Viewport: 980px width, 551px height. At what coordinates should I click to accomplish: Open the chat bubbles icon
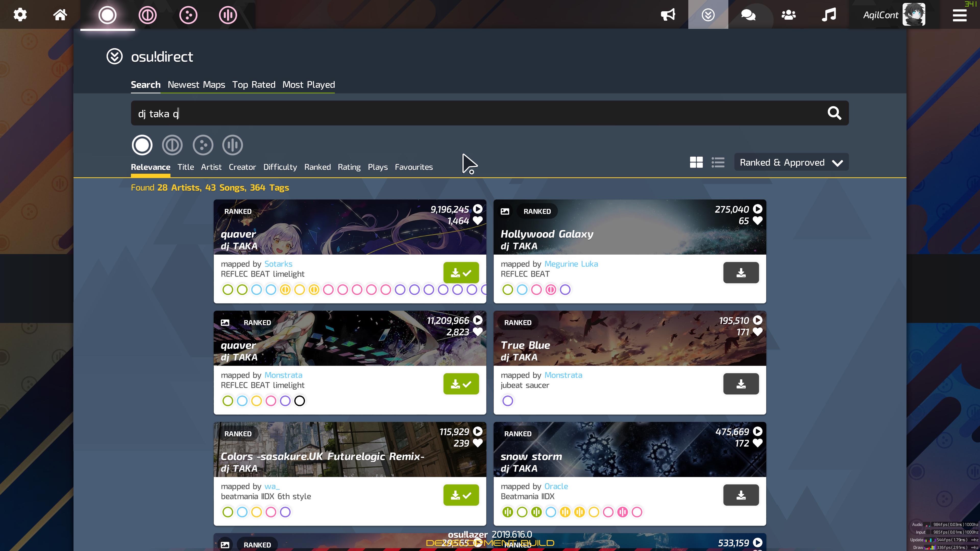(x=748, y=15)
